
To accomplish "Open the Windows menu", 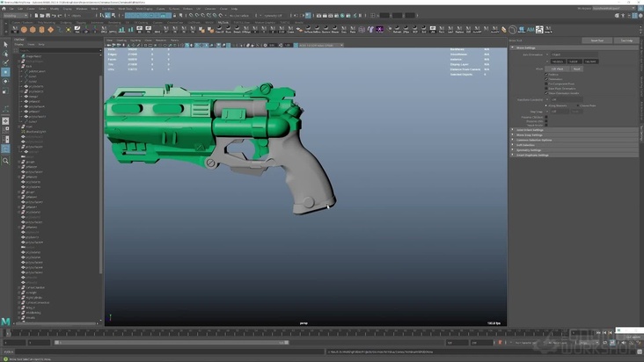I will coord(81,9).
